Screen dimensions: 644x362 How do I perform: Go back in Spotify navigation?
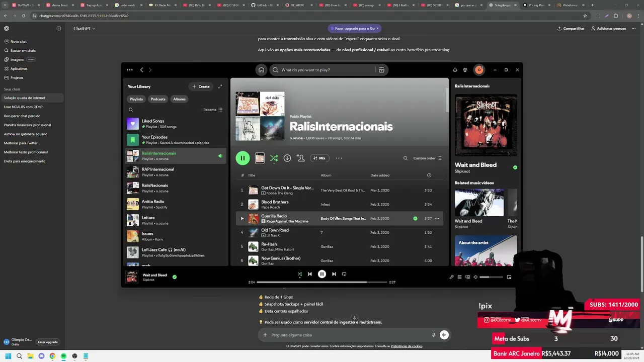tap(142, 70)
